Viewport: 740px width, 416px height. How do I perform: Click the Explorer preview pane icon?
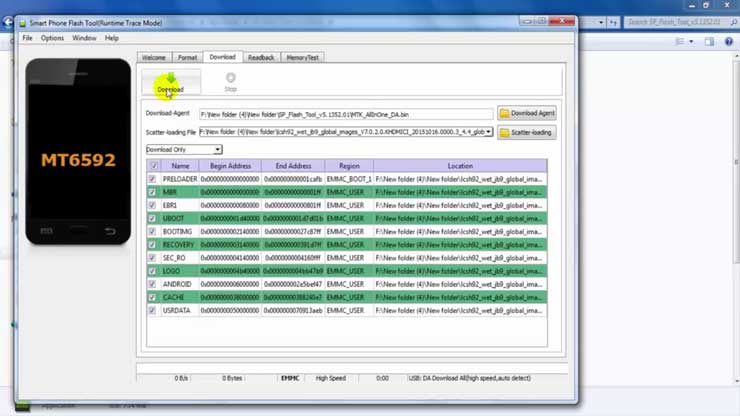[x=709, y=42]
